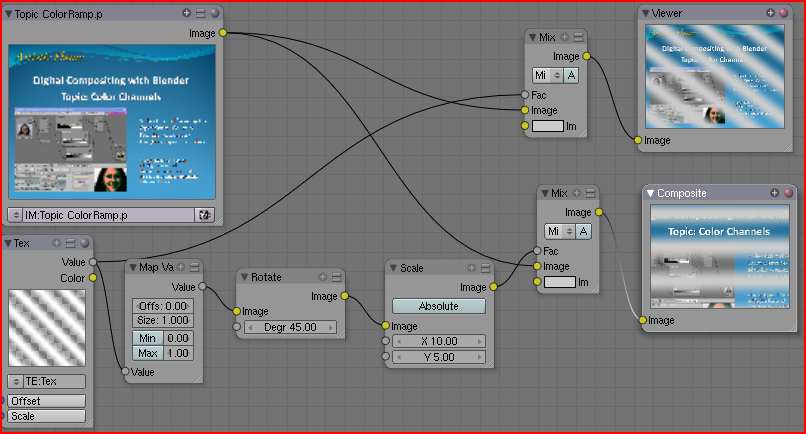Click Min value field 0.00
Image resolution: width=806 pixels, height=434 pixels.
pos(178,338)
